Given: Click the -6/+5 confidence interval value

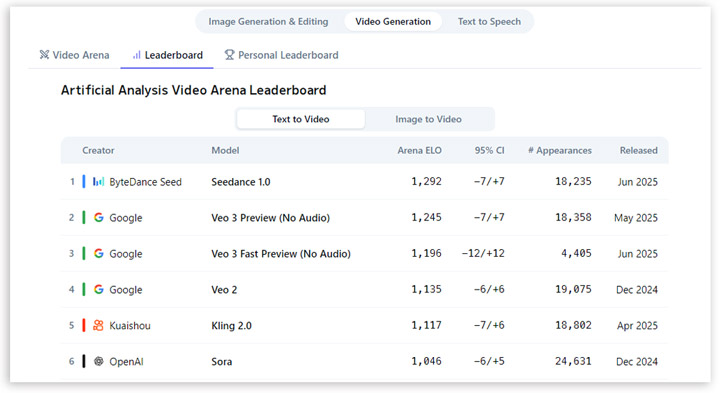Looking at the screenshot, I should coord(489,361).
